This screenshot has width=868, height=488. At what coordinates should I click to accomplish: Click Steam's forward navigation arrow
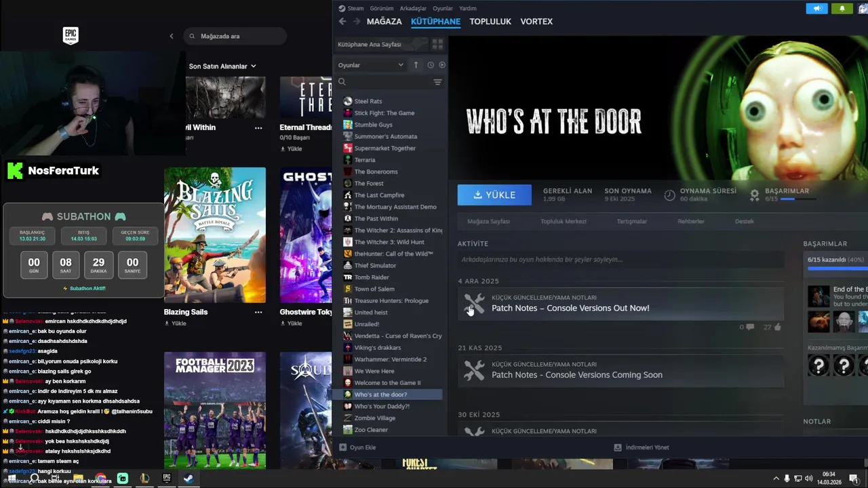[357, 22]
